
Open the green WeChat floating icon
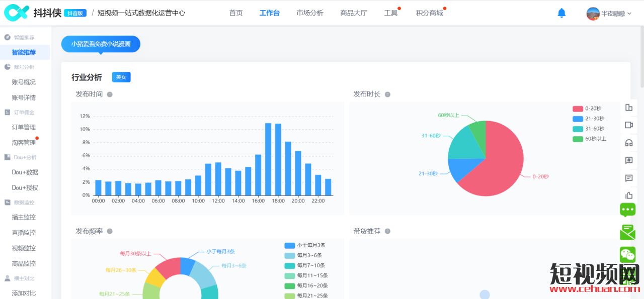point(627,254)
